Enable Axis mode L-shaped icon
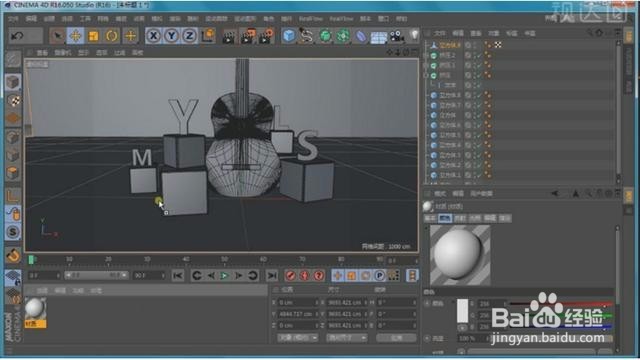Screen dimensions: 640x360 13,196
